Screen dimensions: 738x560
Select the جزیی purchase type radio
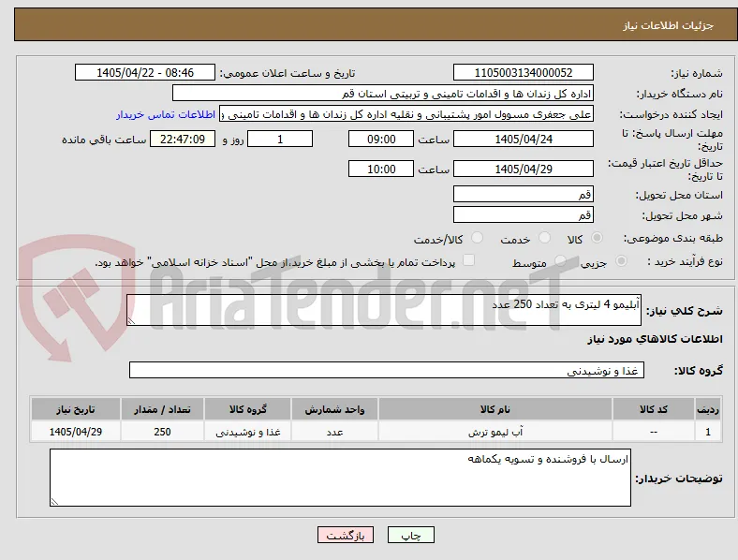click(x=621, y=261)
